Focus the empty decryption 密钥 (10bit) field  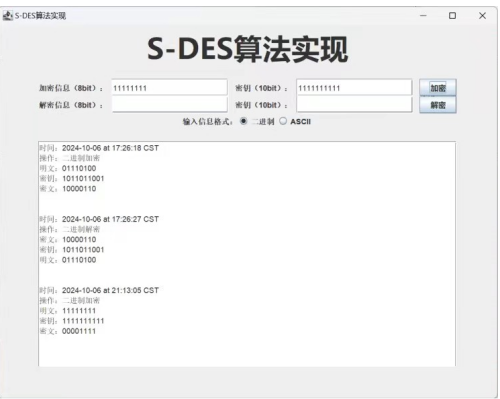(x=354, y=105)
